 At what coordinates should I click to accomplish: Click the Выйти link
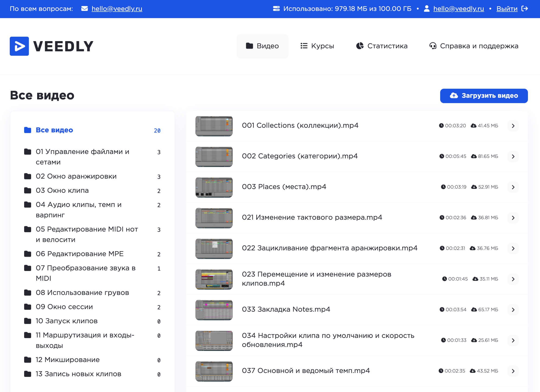click(507, 8)
